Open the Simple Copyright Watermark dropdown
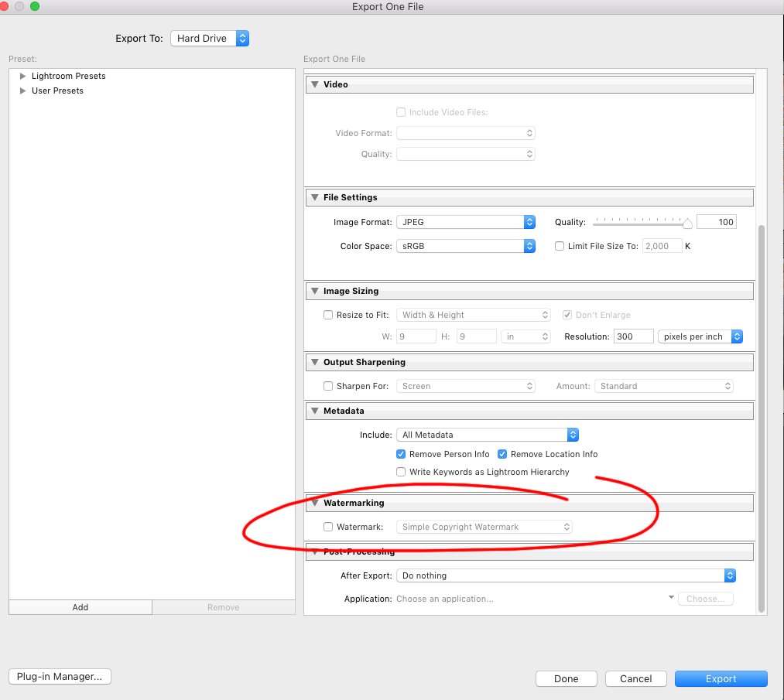This screenshot has width=784, height=700. point(484,527)
